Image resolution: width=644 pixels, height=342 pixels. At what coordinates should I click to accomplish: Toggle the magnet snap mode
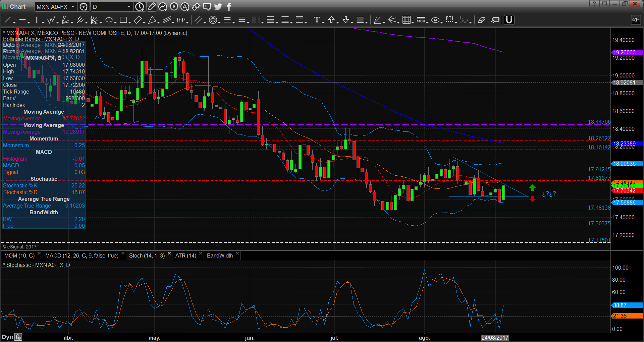509,20
